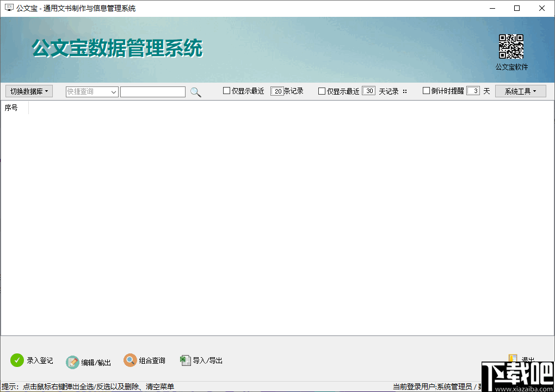Image resolution: width=555 pixels, height=392 pixels.
Task: Open the 系统工具 dropdown
Action: 520,91
